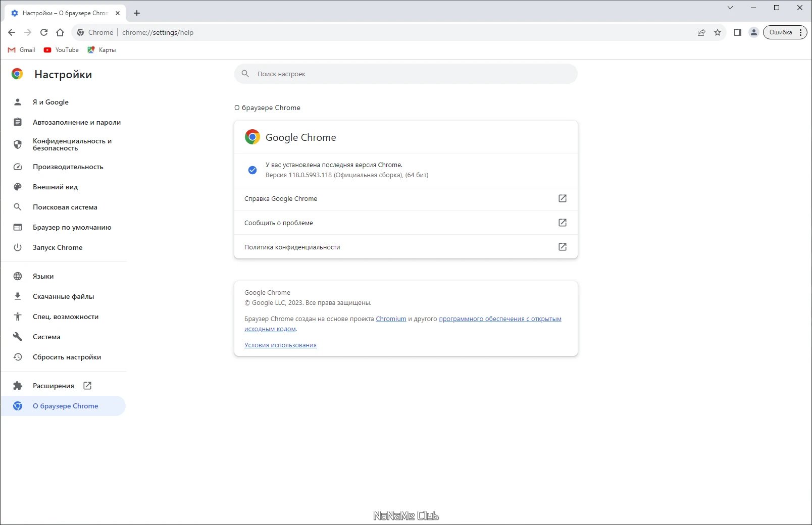Viewport: 812px width, 525px height.
Task: Click the wrench icon for Система
Action: [x=18, y=337]
